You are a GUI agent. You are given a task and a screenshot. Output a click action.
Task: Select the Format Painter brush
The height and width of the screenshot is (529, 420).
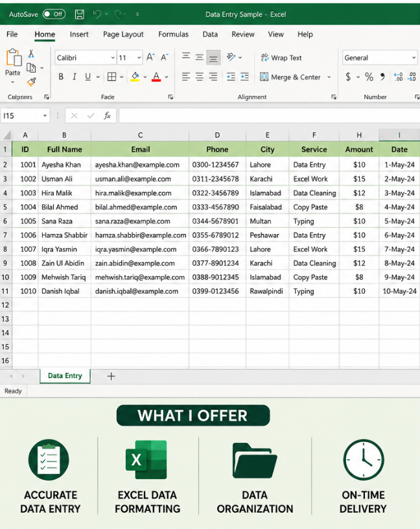[31, 82]
